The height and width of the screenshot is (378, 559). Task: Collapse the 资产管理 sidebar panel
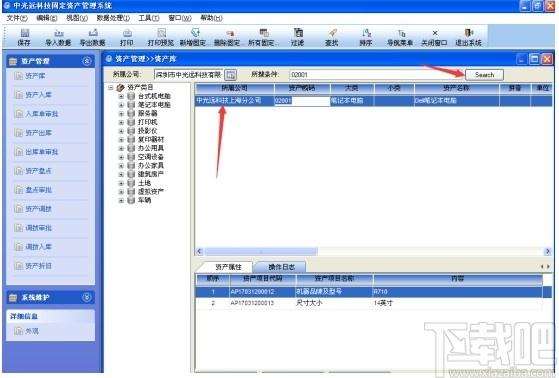coord(87,61)
